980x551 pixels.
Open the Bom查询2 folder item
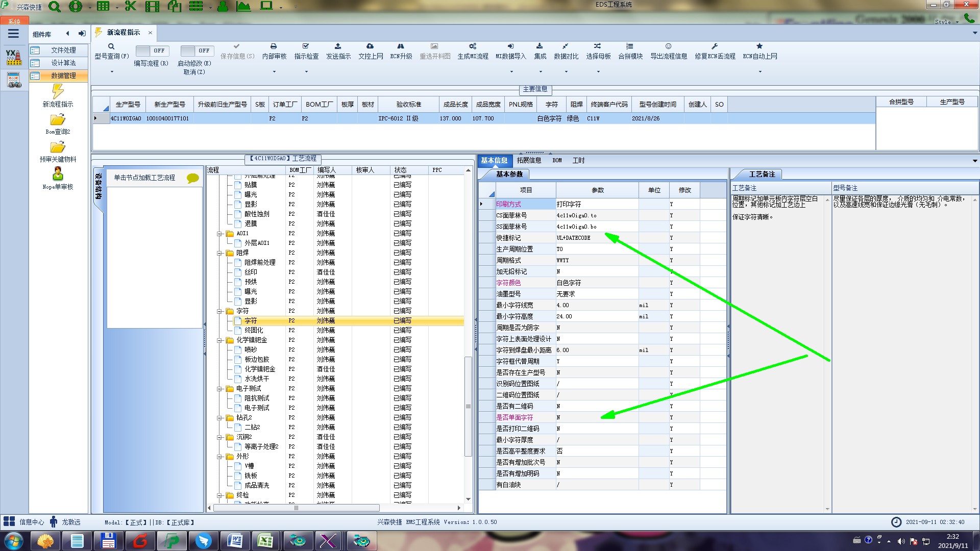(x=58, y=124)
